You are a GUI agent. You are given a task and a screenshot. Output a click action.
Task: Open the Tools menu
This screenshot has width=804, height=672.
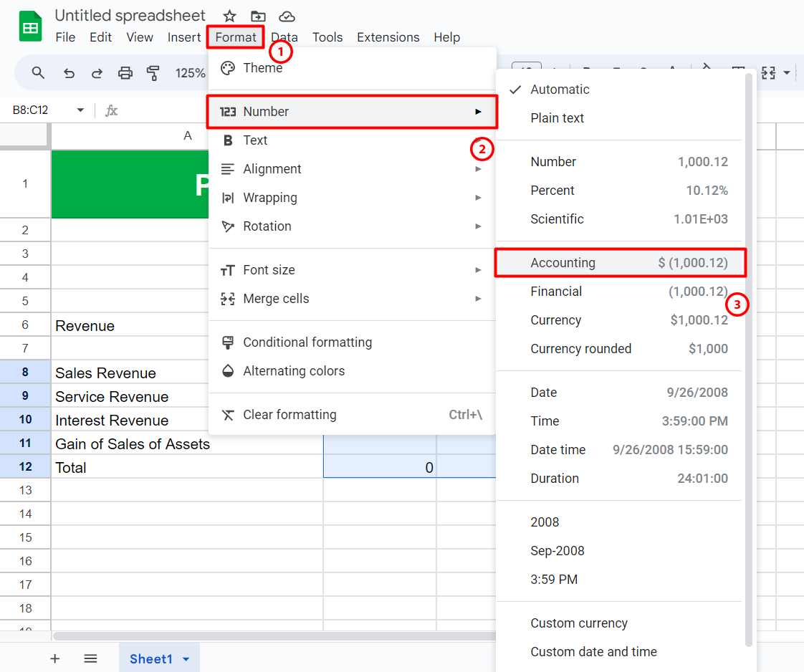pos(327,37)
